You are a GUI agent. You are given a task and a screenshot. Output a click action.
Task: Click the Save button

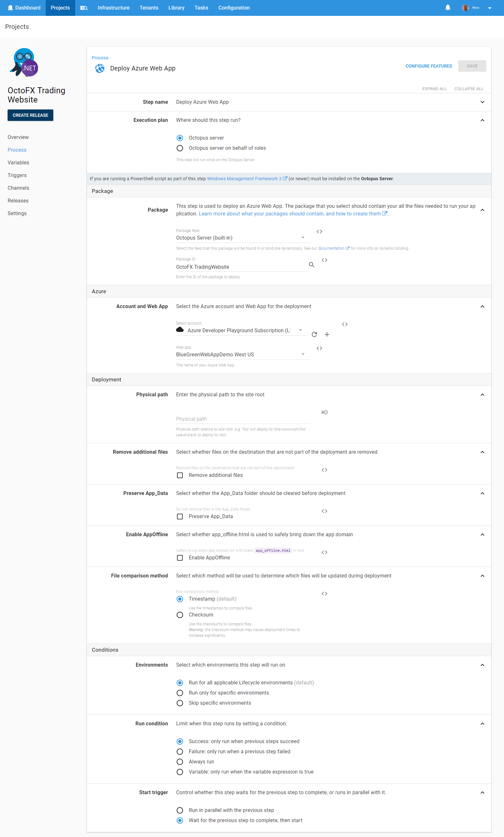[472, 66]
